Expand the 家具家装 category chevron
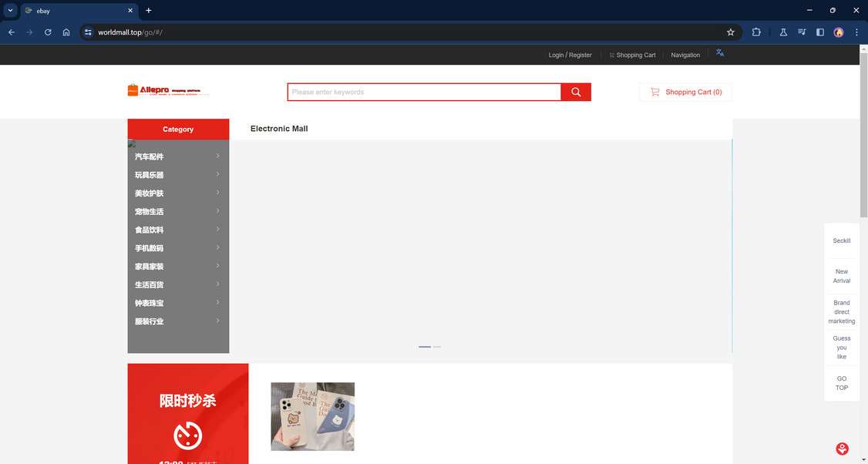Image resolution: width=868 pixels, height=464 pixels. [218, 266]
